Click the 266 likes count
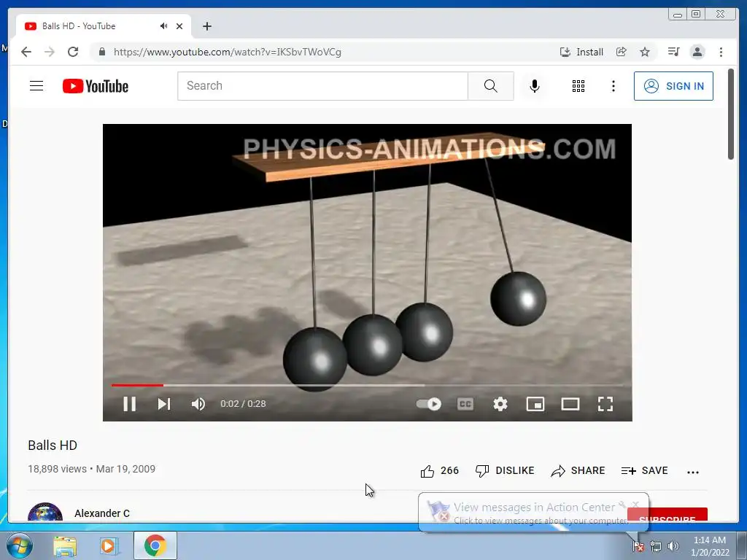The height and width of the screenshot is (560, 747). 449,470
